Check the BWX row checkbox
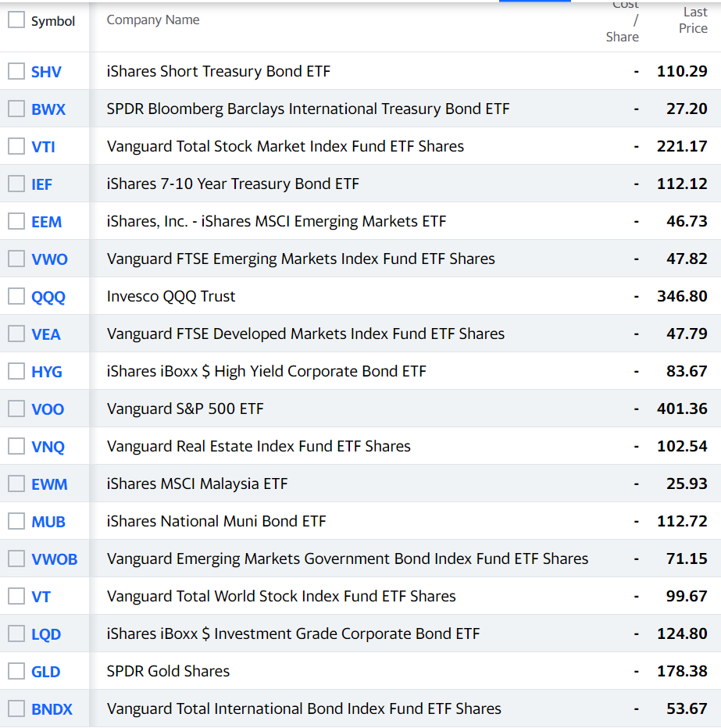The height and width of the screenshot is (728, 721). coord(16,109)
